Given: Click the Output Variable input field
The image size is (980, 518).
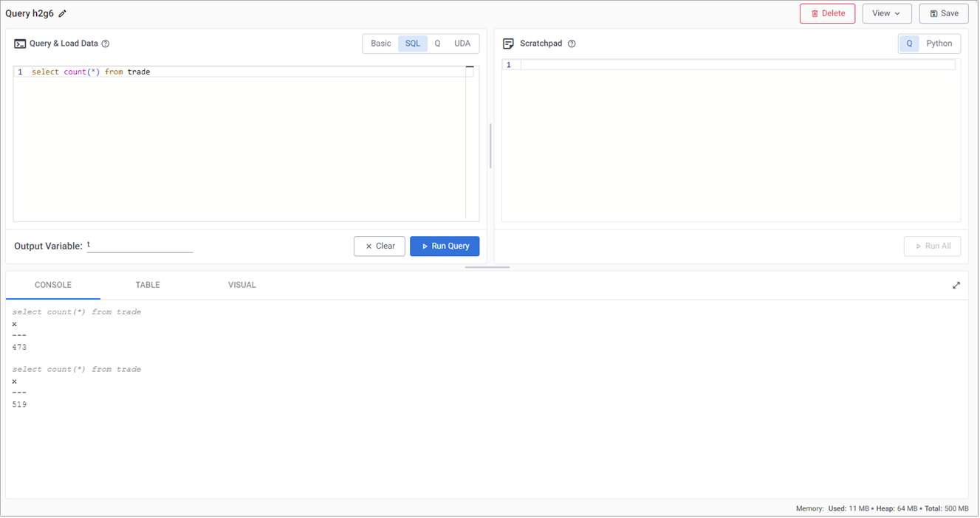Looking at the screenshot, I should click(x=140, y=245).
